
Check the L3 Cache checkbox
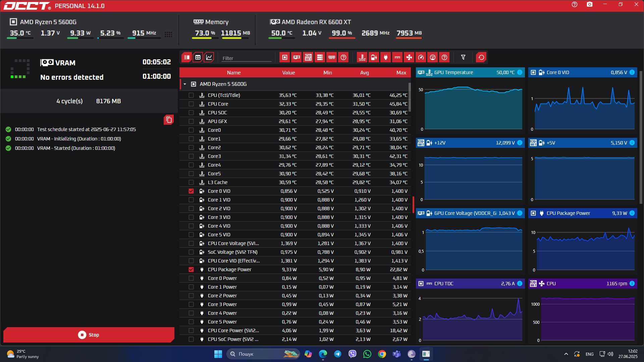click(191, 182)
